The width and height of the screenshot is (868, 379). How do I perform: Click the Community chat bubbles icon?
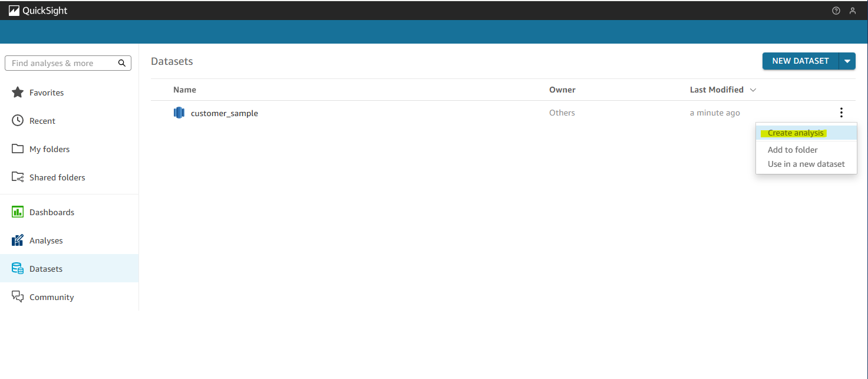18,297
